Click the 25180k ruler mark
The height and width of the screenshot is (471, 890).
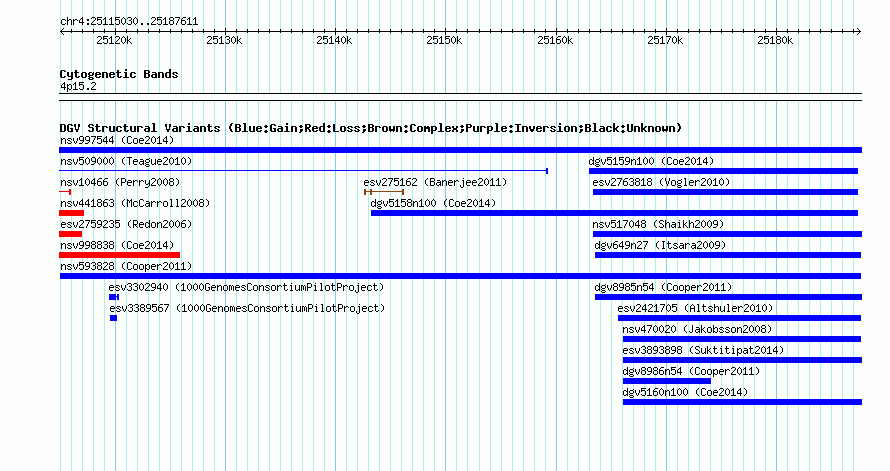[x=775, y=40]
